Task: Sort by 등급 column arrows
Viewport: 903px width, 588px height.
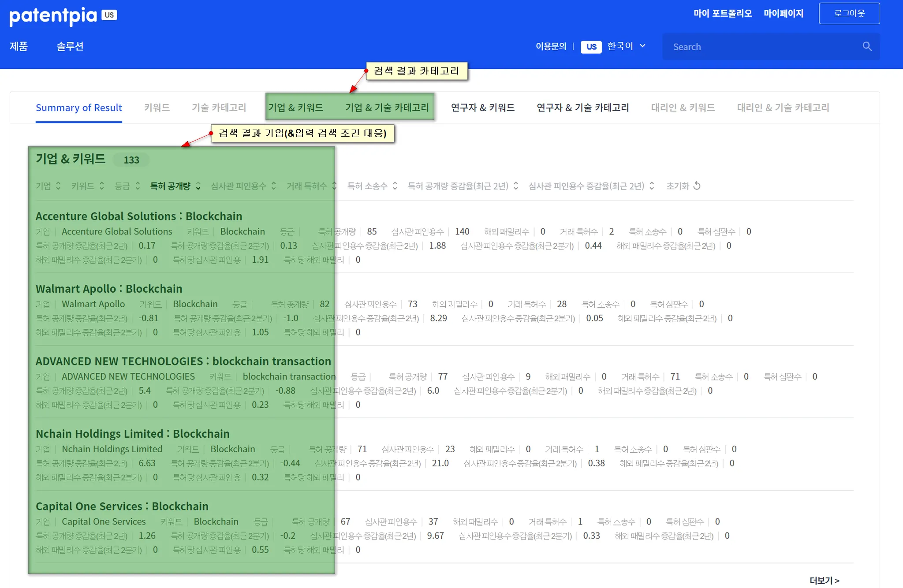Action: [x=138, y=186]
